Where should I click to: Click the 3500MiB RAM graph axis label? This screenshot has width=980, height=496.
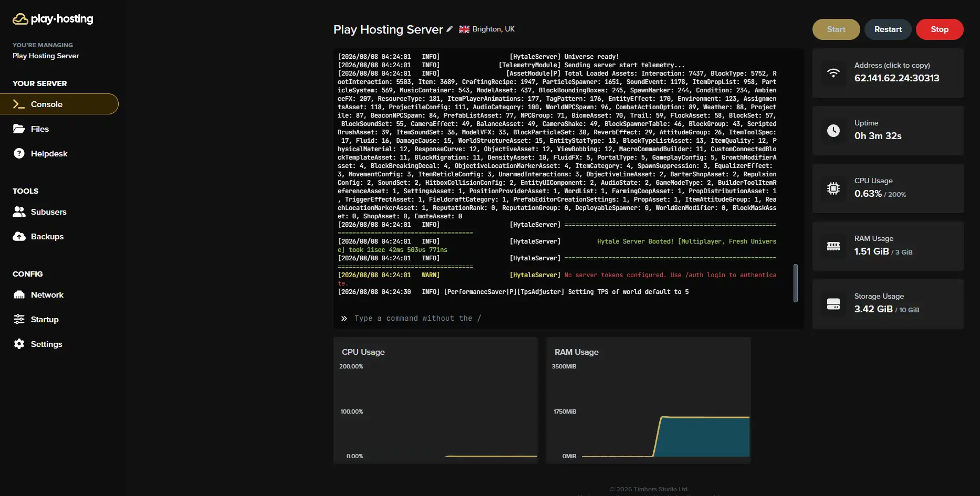564,366
